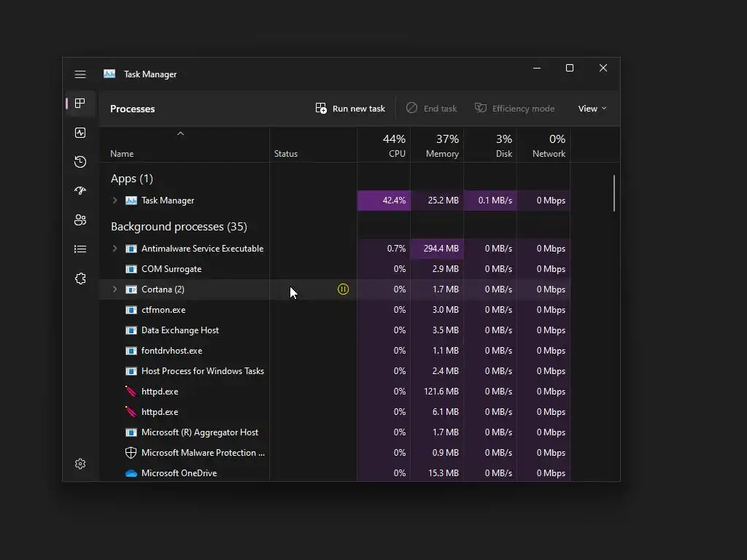747x560 pixels.
Task: Open the Processes page in sidebar
Action: tap(80, 104)
